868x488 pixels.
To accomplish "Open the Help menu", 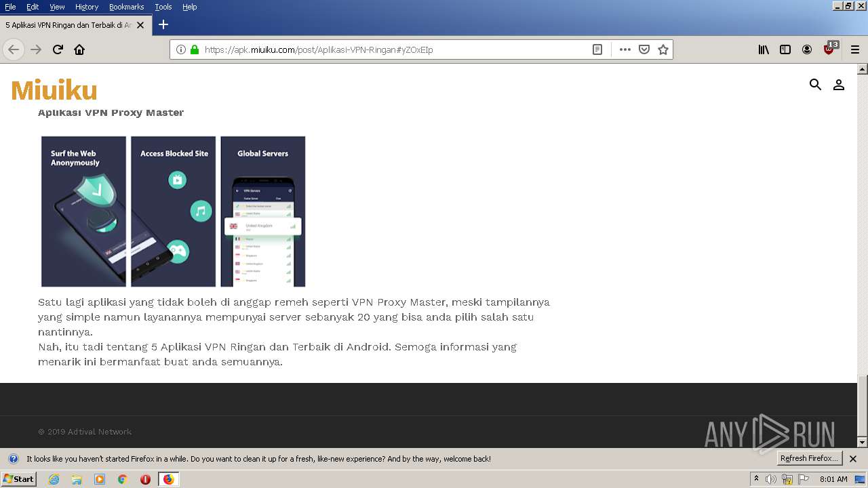I will 190,7.
